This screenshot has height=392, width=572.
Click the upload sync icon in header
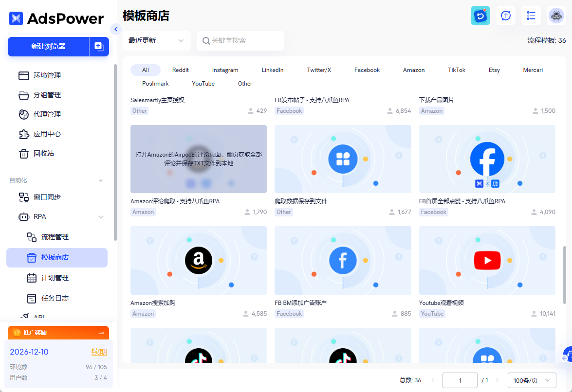[506, 16]
